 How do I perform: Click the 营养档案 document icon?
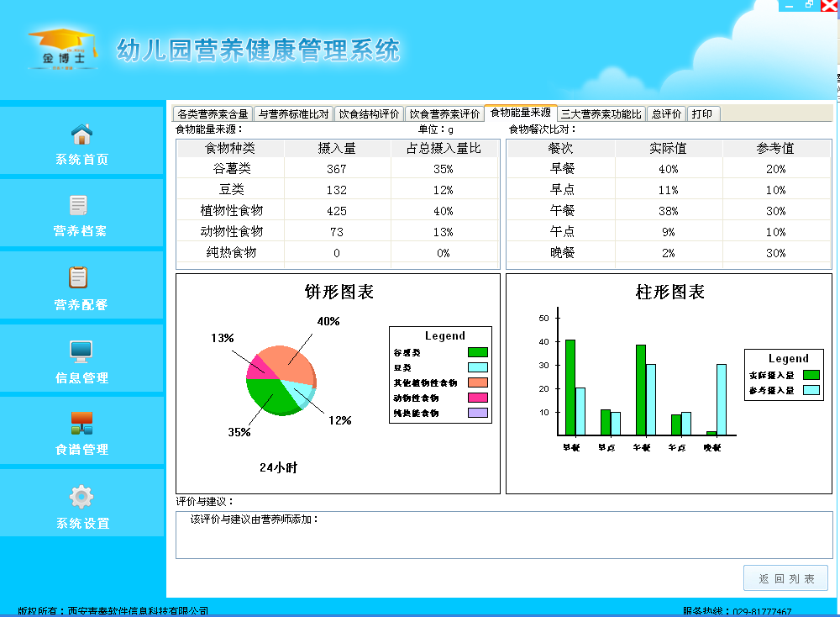pos(79,205)
